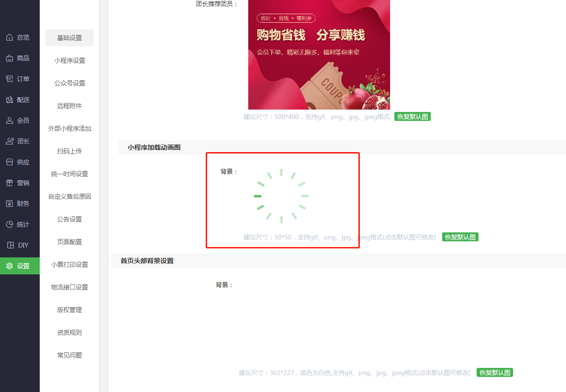The width and height of the screenshot is (566, 392).
Task: Select 公众号设置 in settings submenu
Action: [x=70, y=83]
